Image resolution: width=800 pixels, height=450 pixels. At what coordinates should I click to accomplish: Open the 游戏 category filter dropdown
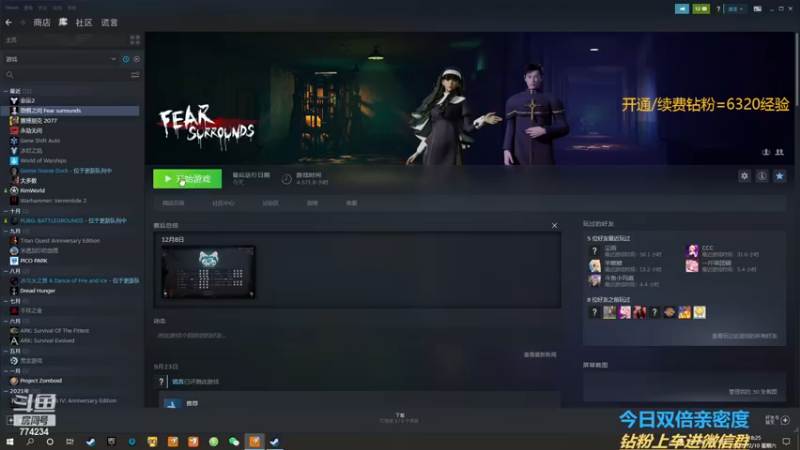(61, 59)
